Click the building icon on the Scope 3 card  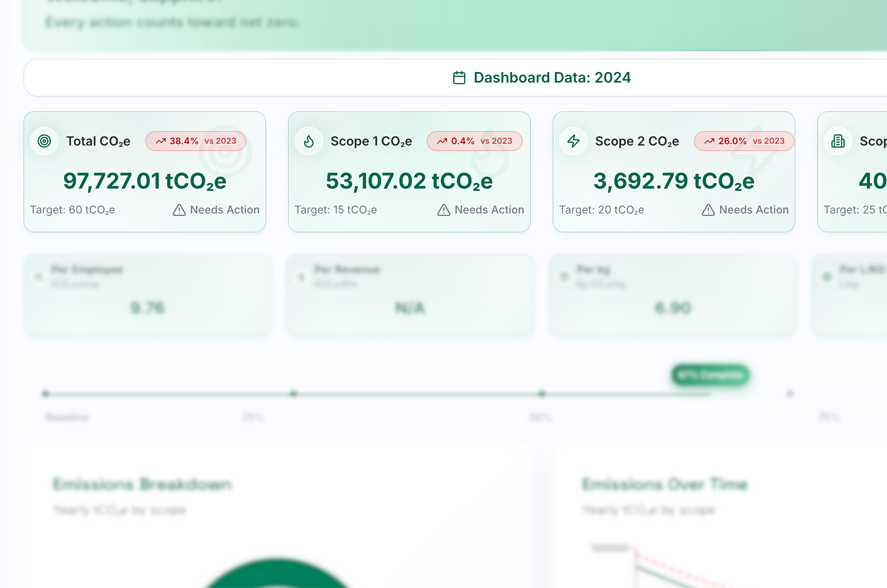838,141
